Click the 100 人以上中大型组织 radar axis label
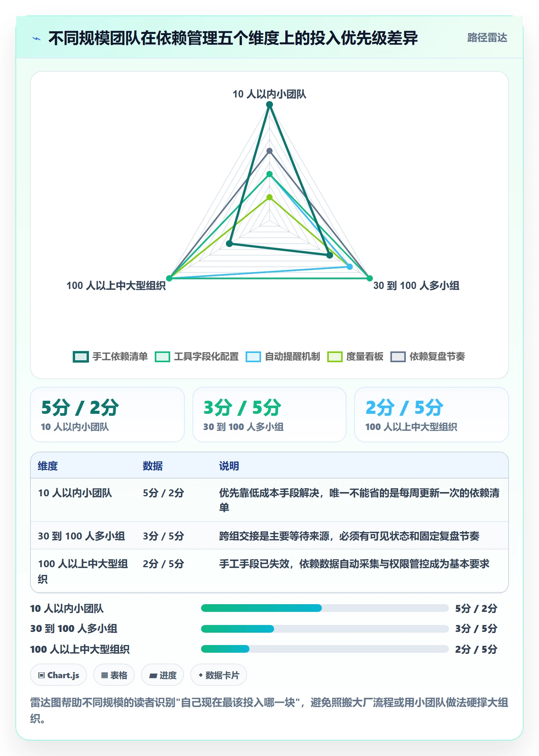The height and width of the screenshot is (756, 539). [116, 286]
